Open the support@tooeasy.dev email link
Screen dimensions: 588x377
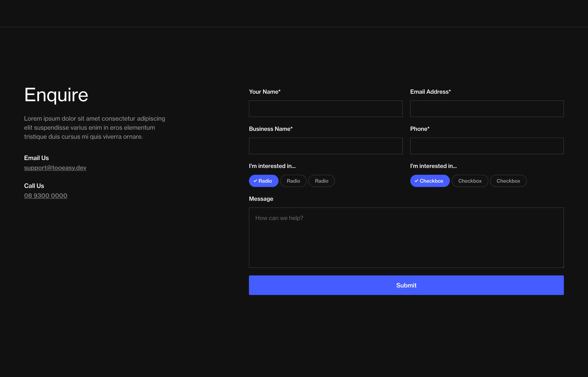(55, 168)
